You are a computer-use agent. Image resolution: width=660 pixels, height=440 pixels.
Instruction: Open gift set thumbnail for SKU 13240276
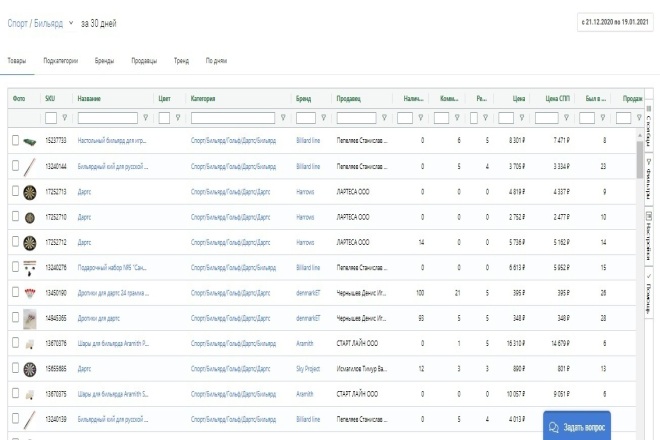(x=29, y=268)
